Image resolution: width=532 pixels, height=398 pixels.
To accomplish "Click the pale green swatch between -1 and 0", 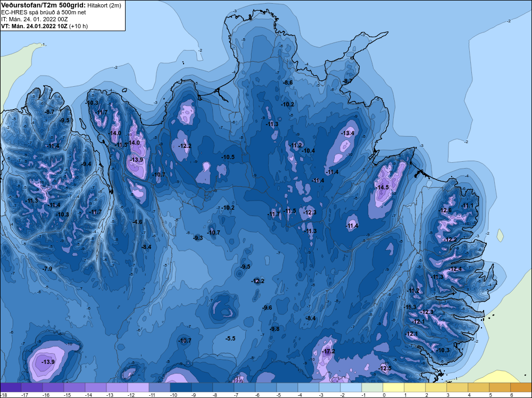I will (x=372, y=387).
